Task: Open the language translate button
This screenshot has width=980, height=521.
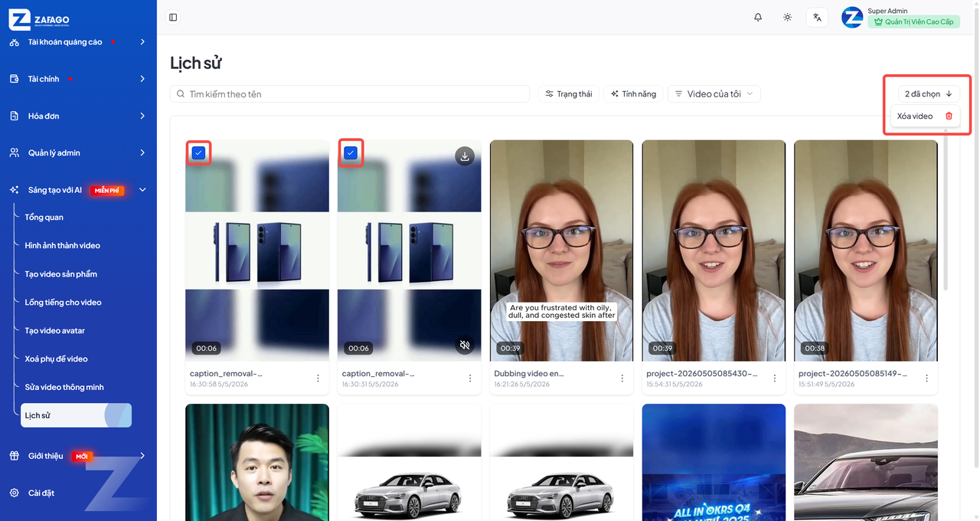Action: click(x=817, y=17)
